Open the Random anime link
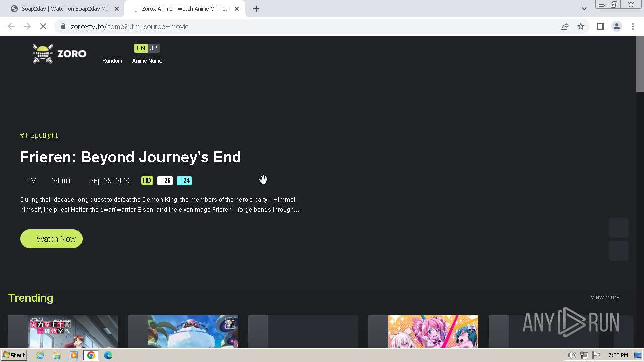644x362 pixels. (x=112, y=61)
